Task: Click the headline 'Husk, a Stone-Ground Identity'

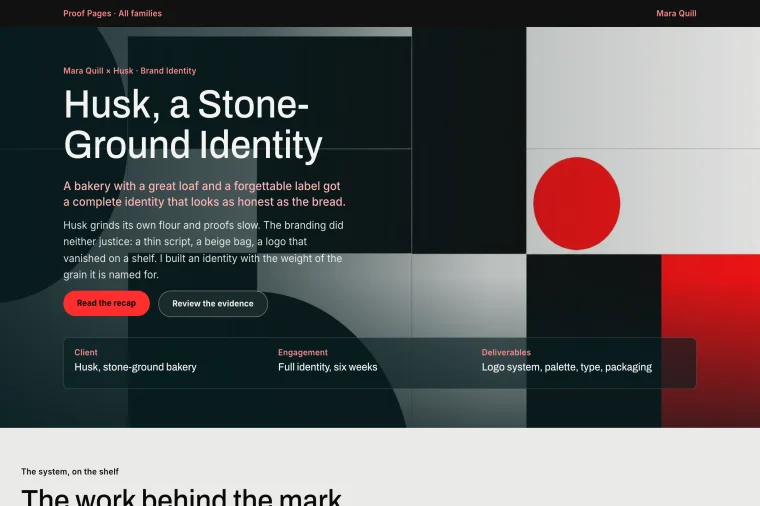Action: 193,124
